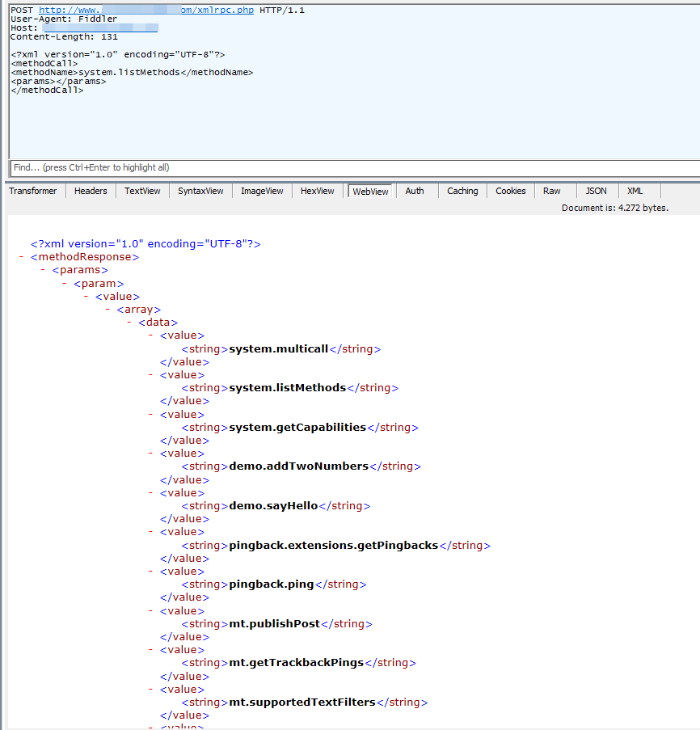Select the XML tab
Image resolution: width=700 pixels, height=730 pixels.
(x=635, y=191)
